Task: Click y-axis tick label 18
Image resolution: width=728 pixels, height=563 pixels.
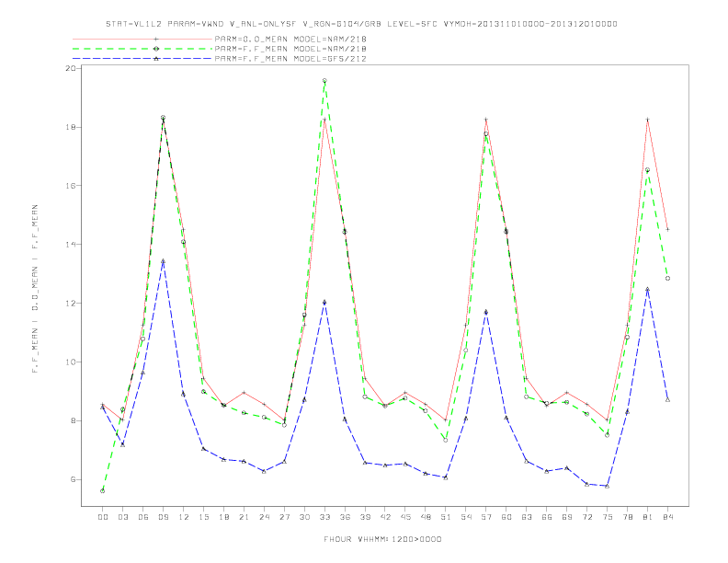Action: (71, 127)
